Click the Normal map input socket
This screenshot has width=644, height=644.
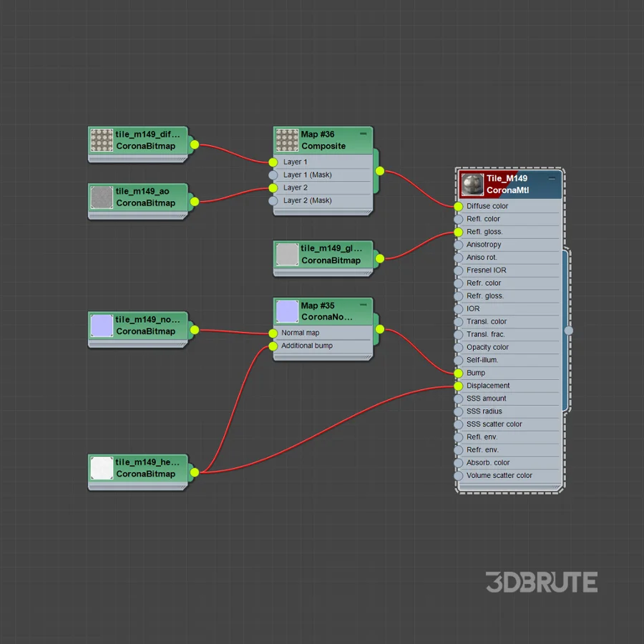click(x=273, y=333)
